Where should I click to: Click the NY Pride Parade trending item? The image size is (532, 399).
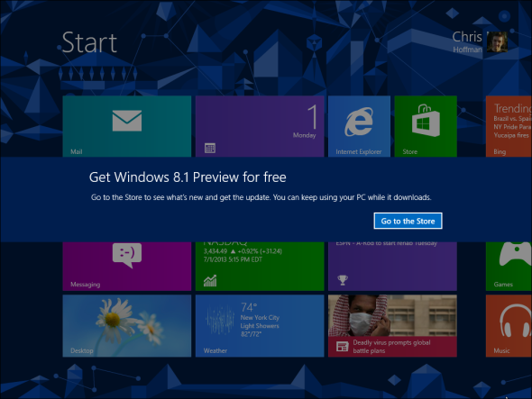512,126
